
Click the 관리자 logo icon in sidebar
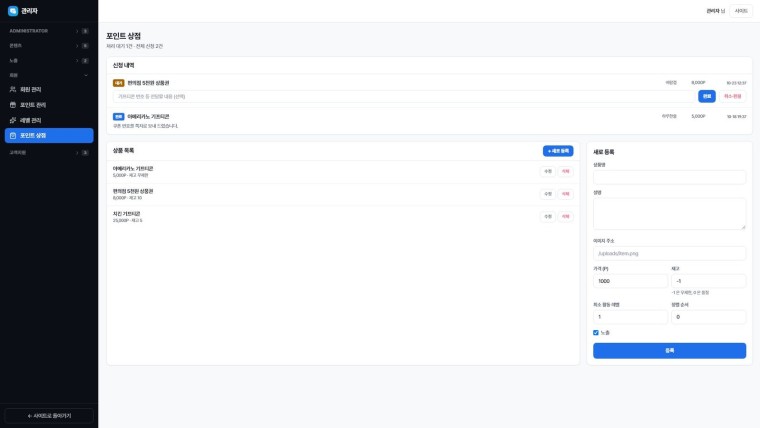[13, 11]
